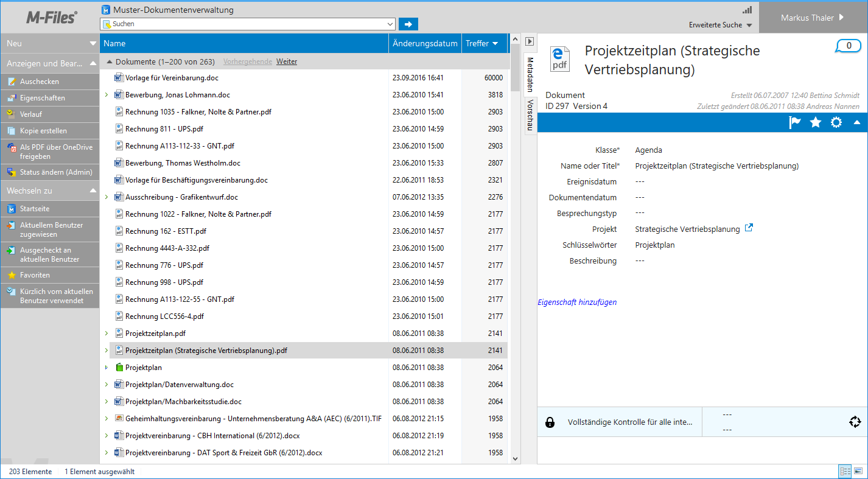This screenshot has width=868, height=479.
Task: Click Auschecken in the sidebar
Action: [40, 82]
